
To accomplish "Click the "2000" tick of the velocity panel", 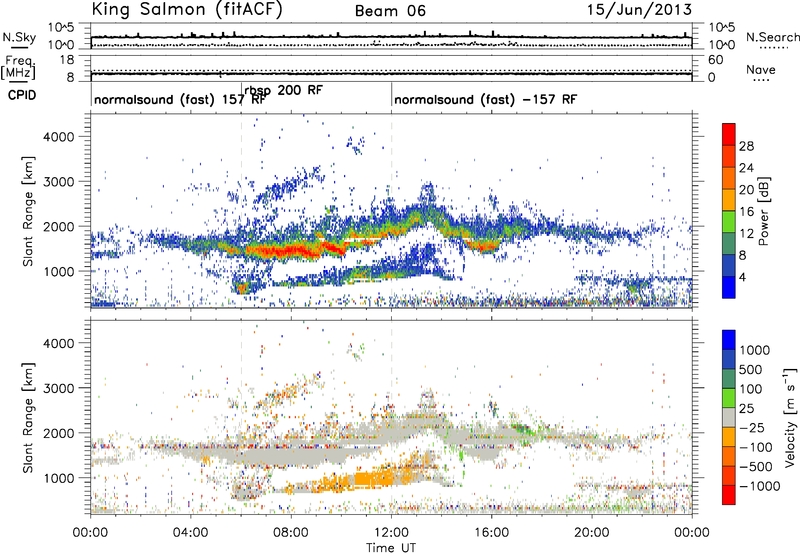I will click(x=58, y=433).
